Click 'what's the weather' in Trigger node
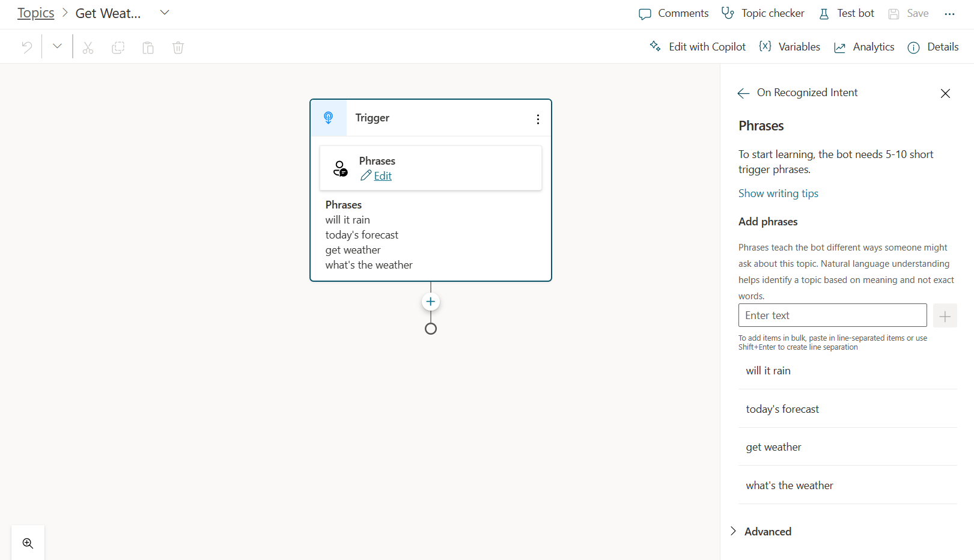The image size is (974, 560). 369,265
